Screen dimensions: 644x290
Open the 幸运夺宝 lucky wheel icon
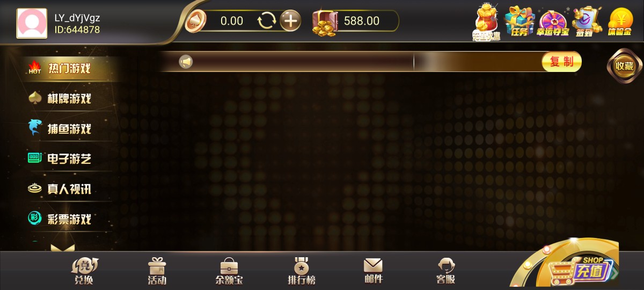553,23
